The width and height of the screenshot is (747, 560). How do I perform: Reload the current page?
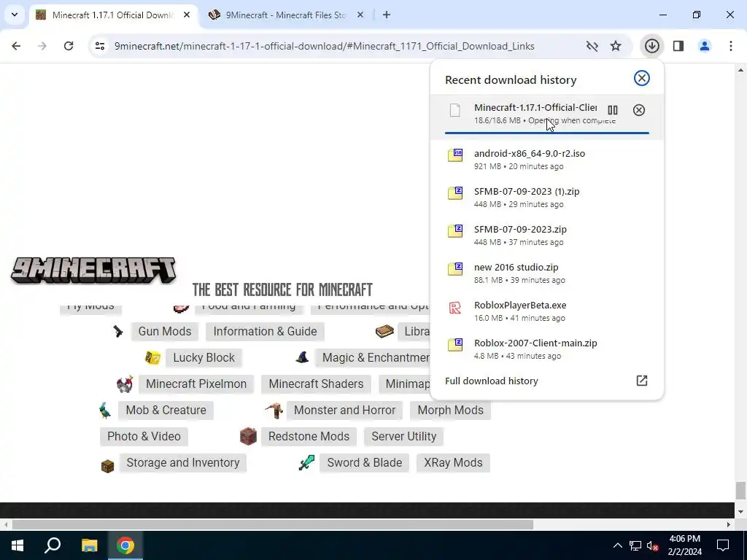click(69, 46)
